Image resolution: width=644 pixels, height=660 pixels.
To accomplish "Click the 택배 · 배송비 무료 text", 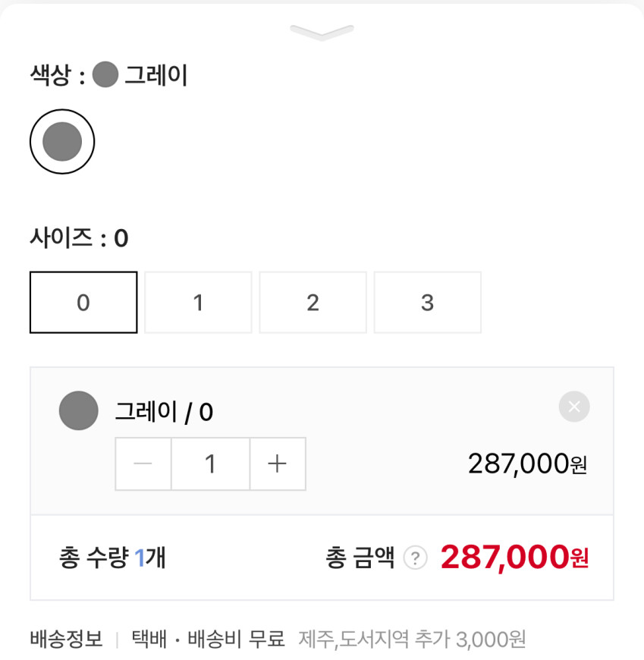I will click(208, 640).
